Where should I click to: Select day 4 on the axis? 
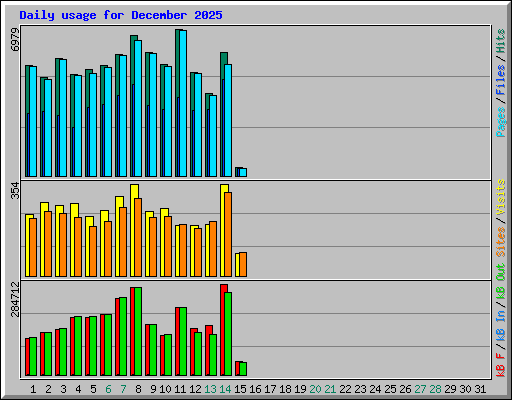coord(78,389)
